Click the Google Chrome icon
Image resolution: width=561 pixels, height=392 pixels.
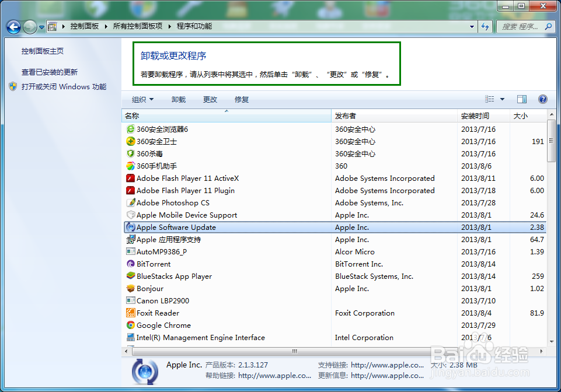(x=131, y=325)
